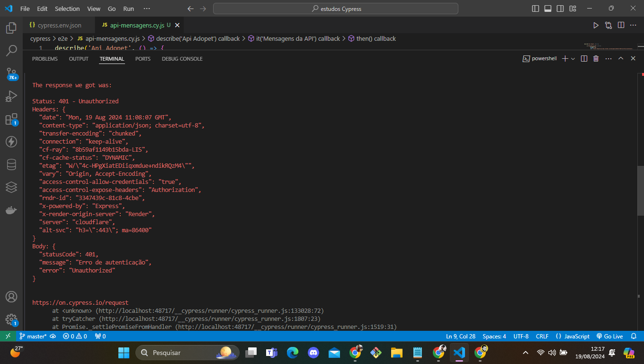
Task: Open the Docker whale icon view
Action: click(x=11, y=210)
